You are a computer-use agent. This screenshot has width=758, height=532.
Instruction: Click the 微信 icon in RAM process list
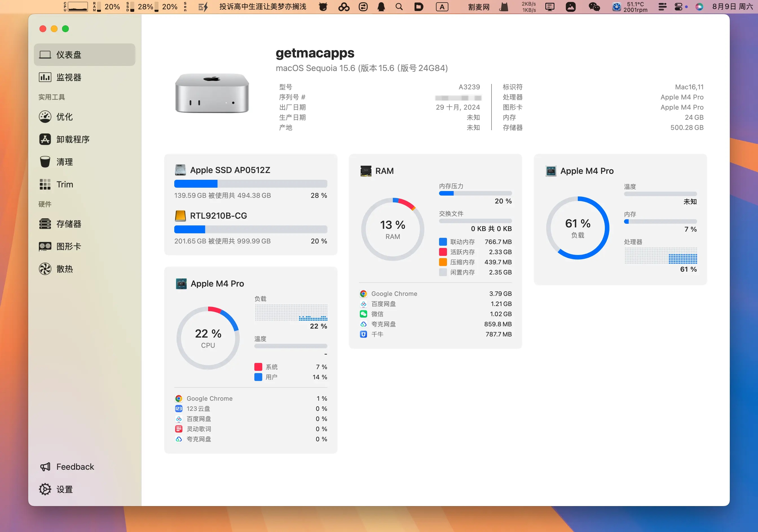[363, 314]
